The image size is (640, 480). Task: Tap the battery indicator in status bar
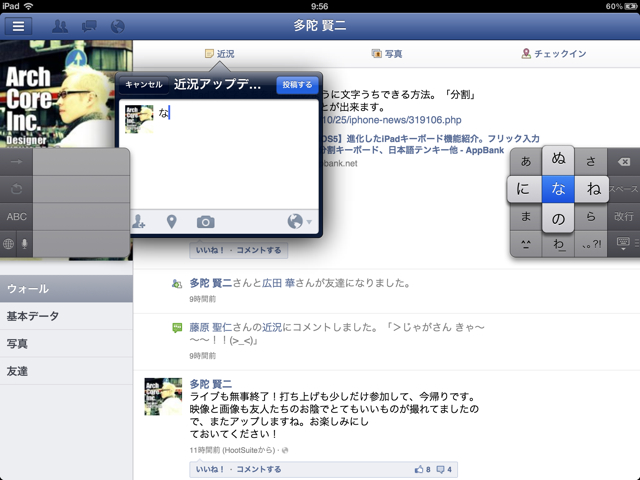click(x=631, y=6)
